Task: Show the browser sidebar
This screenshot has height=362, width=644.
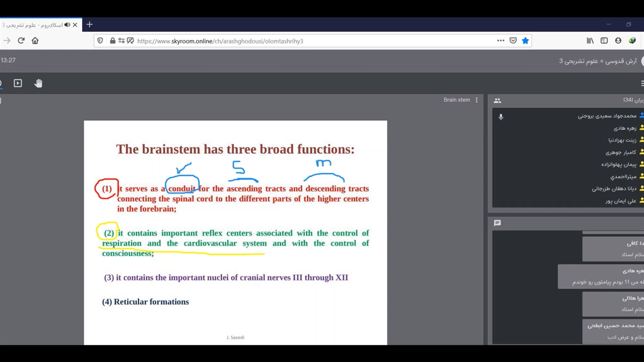Action: (604, 41)
